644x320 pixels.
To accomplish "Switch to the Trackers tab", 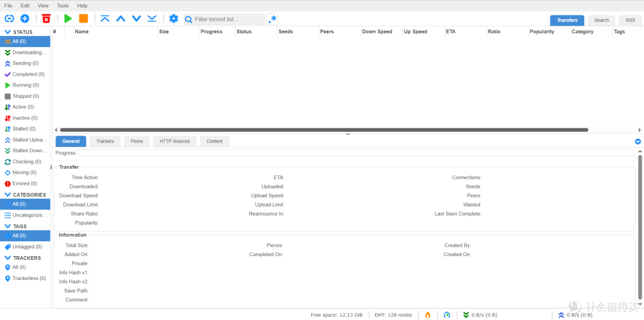I will (x=105, y=141).
